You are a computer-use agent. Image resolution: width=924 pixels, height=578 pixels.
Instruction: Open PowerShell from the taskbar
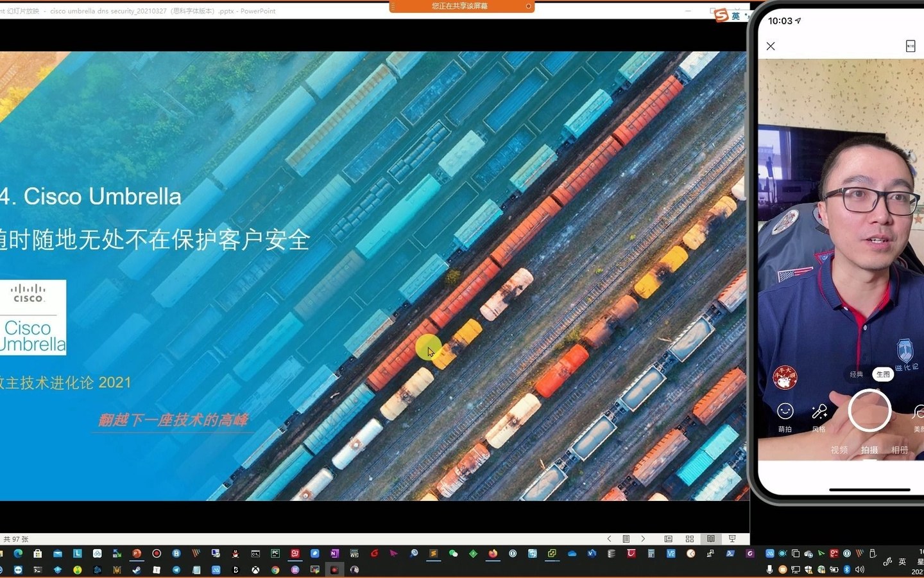coord(730,553)
